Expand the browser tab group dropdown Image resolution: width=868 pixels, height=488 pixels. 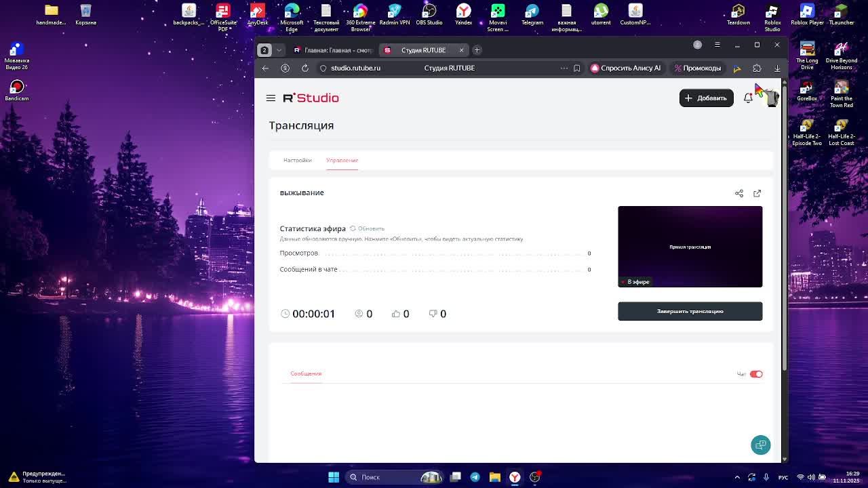click(279, 50)
